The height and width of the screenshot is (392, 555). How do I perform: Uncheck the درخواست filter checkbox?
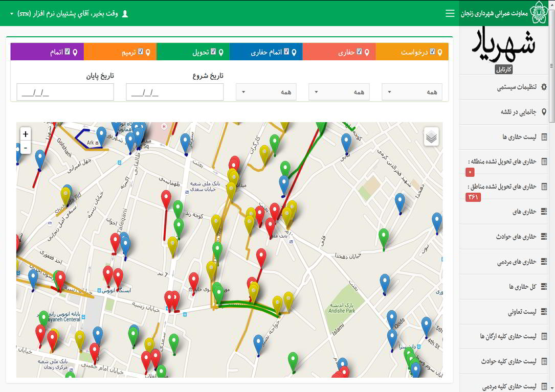pos(432,52)
